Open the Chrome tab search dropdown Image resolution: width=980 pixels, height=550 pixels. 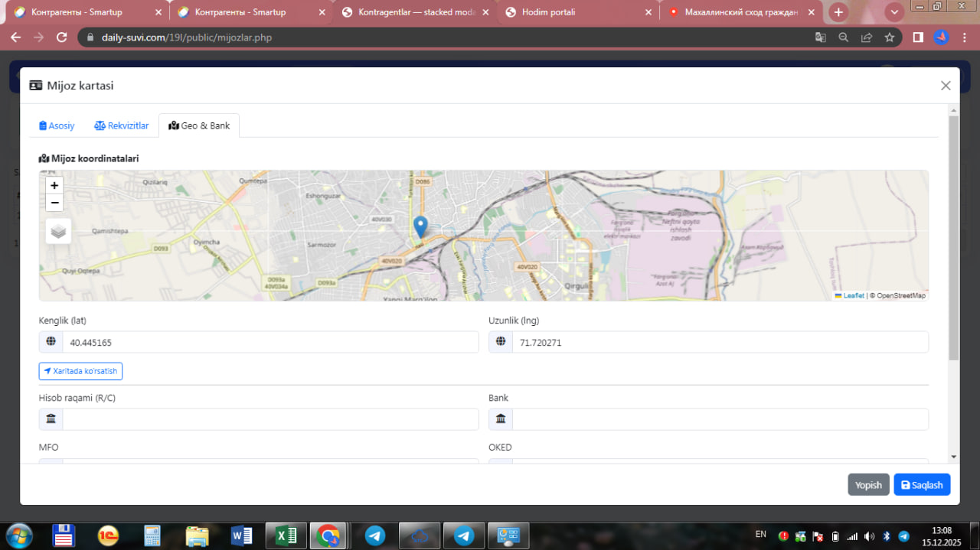[x=894, y=12]
